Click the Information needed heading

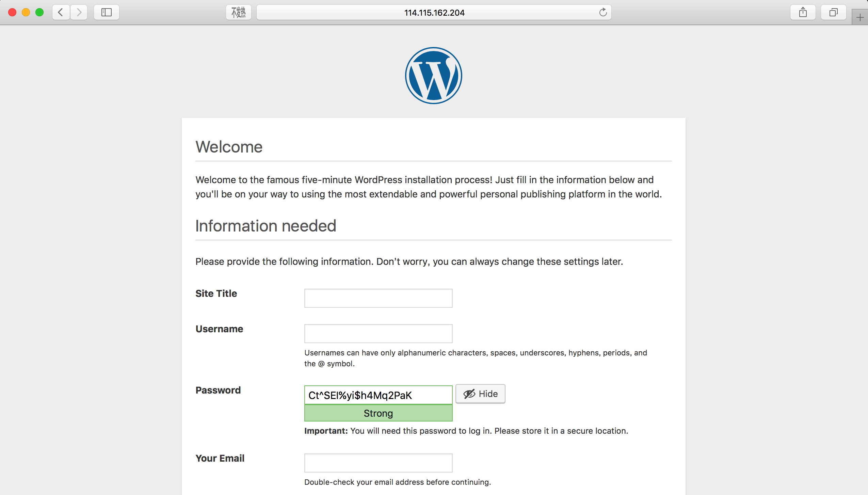coord(266,226)
